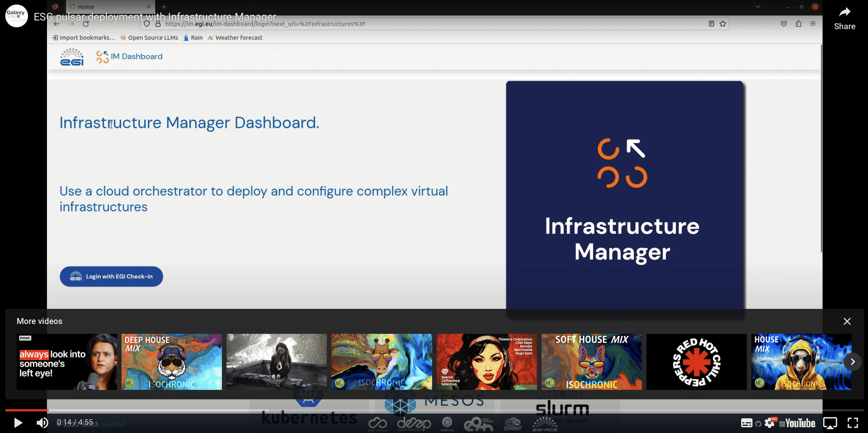Open the list all tabs chevron

coord(757,6)
